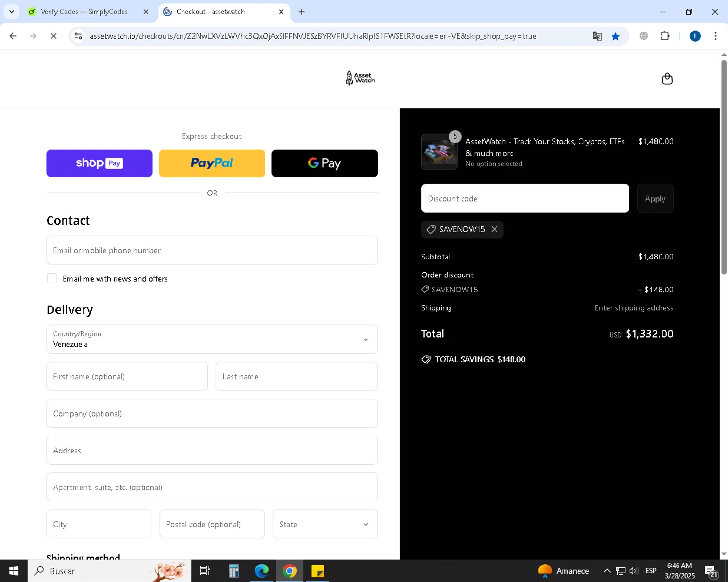Click the AssetWatch rocket logo

click(x=360, y=78)
